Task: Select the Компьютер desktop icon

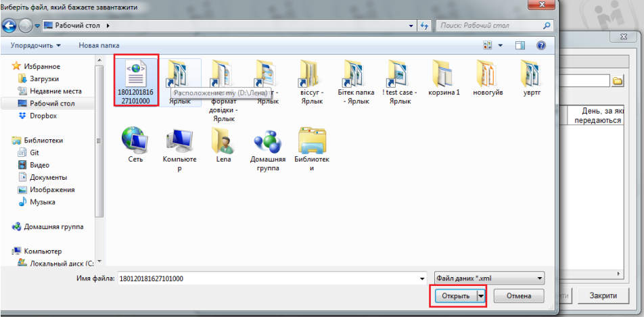Action: coord(179,142)
